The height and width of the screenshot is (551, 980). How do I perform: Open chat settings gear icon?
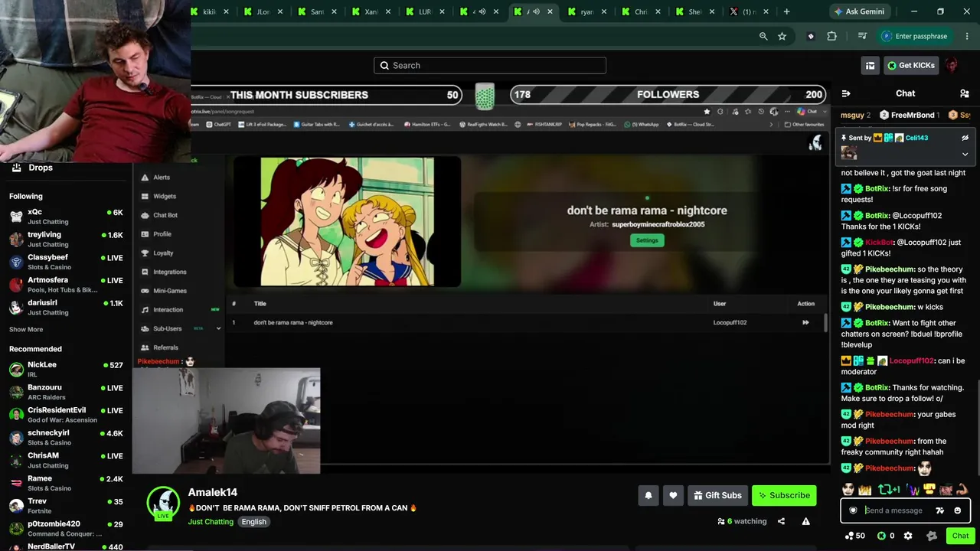pos(908,536)
